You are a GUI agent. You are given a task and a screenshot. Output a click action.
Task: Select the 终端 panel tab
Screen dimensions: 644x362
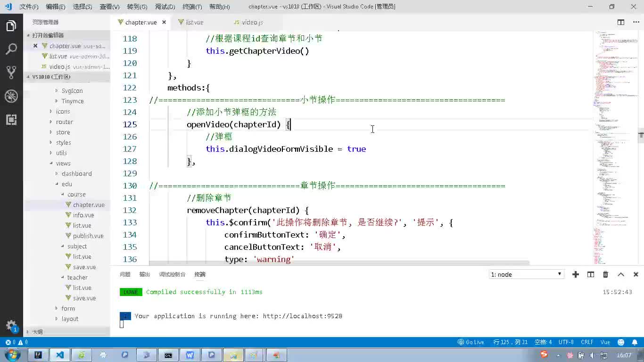(200, 274)
